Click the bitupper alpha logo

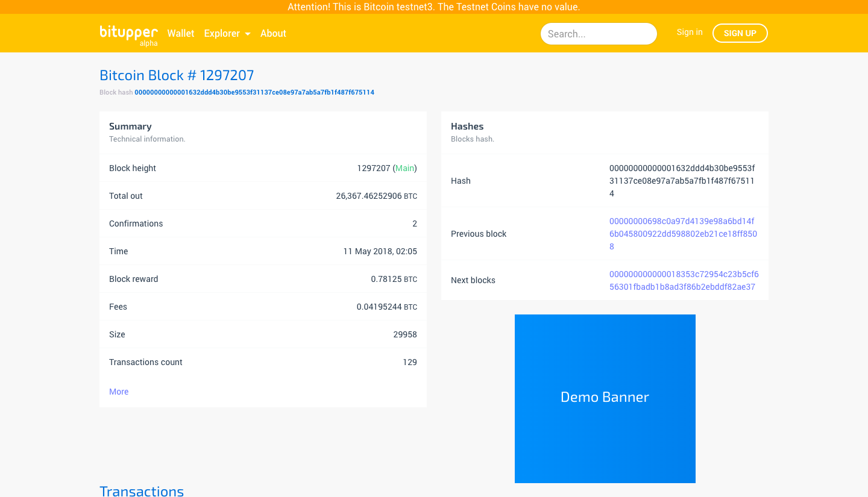click(x=129, y=35)
